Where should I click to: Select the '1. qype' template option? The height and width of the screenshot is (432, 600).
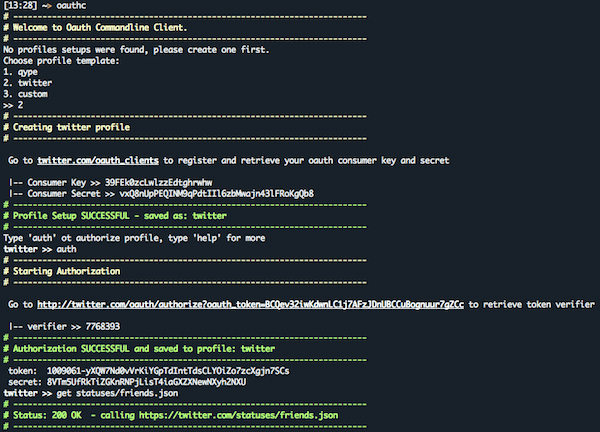click(20, 72)
